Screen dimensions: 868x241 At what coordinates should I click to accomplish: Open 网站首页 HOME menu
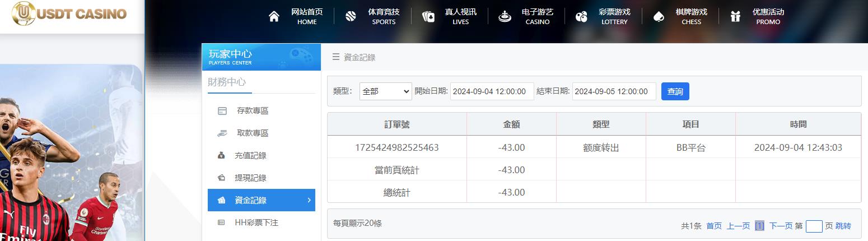(x=307, y=17)
